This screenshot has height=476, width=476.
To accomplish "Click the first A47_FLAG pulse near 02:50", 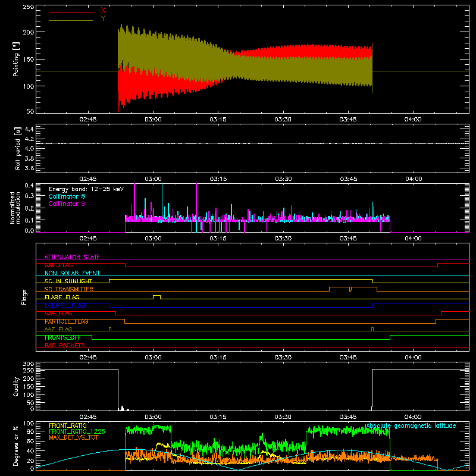I will [110, 329].
